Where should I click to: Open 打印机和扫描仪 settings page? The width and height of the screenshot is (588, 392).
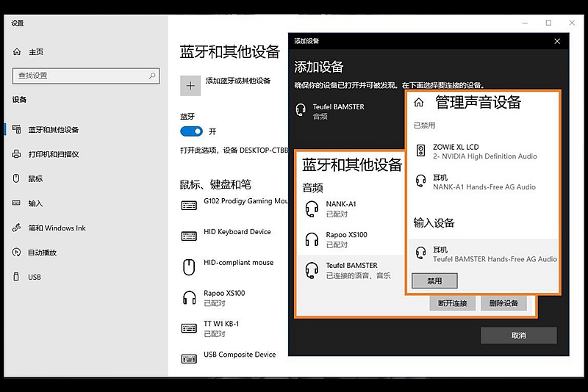[x=53, y=154]
